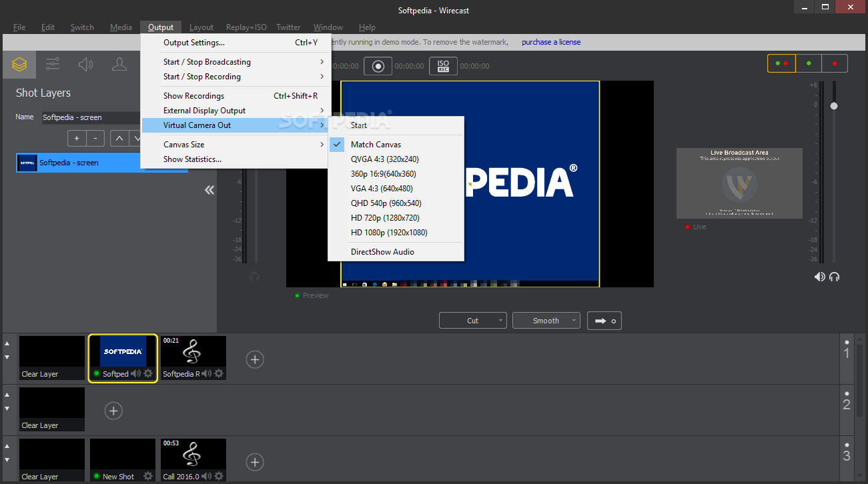Click the master volume slider handle
The image size is (868, 484).
click(x=833, y=106)
